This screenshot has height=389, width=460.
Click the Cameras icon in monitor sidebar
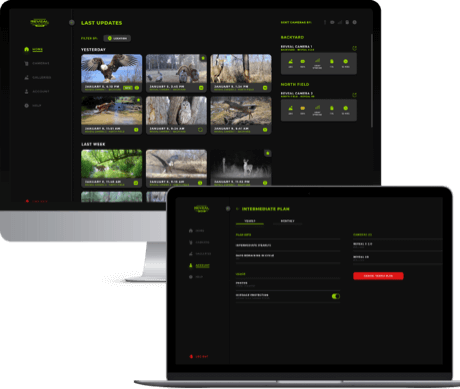[x=27, y=63]
